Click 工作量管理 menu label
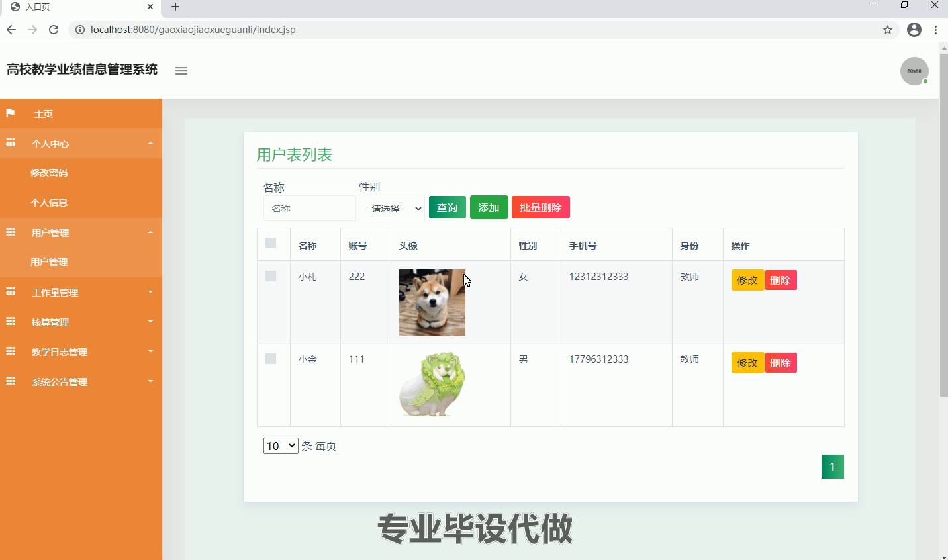This screenshot has height=560, width=948. pos(55,293)
